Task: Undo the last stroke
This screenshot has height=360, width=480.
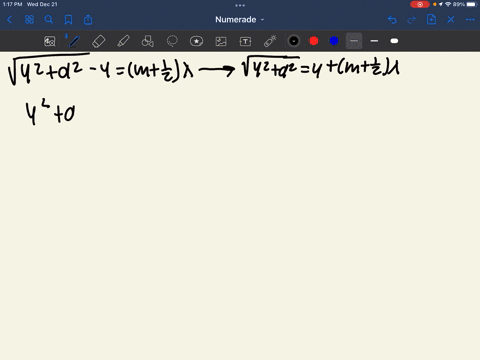Action: (392, 20)
